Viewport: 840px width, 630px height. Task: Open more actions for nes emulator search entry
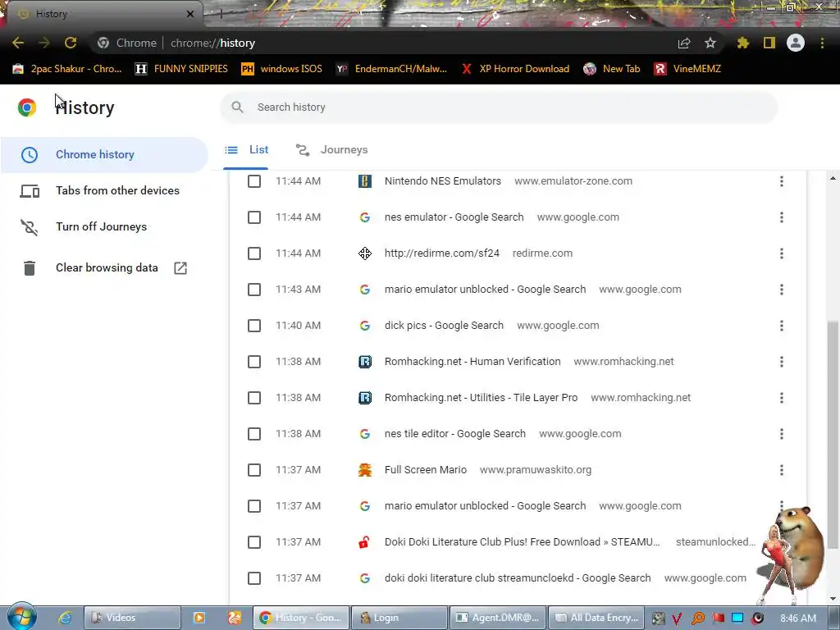point(782,217)
